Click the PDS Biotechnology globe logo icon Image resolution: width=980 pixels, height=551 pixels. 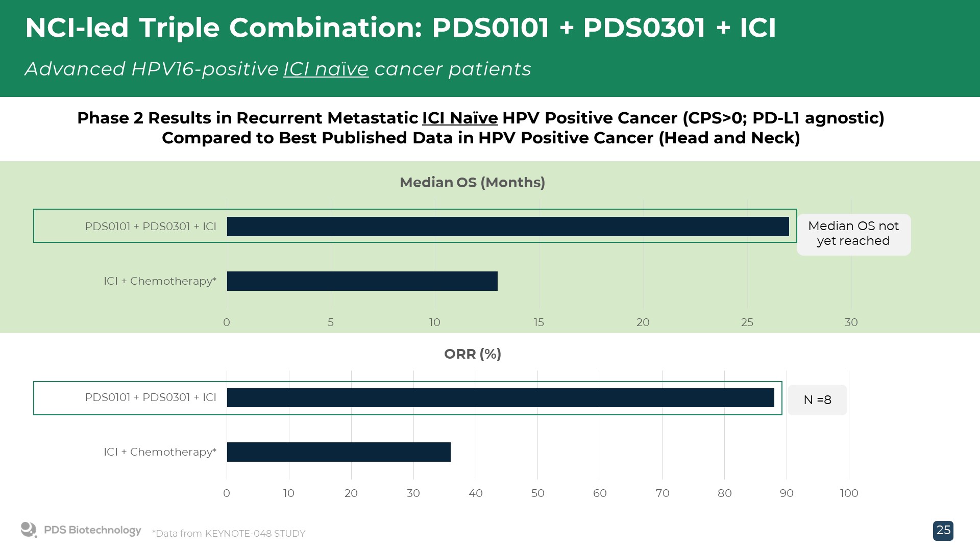point(29,530)
